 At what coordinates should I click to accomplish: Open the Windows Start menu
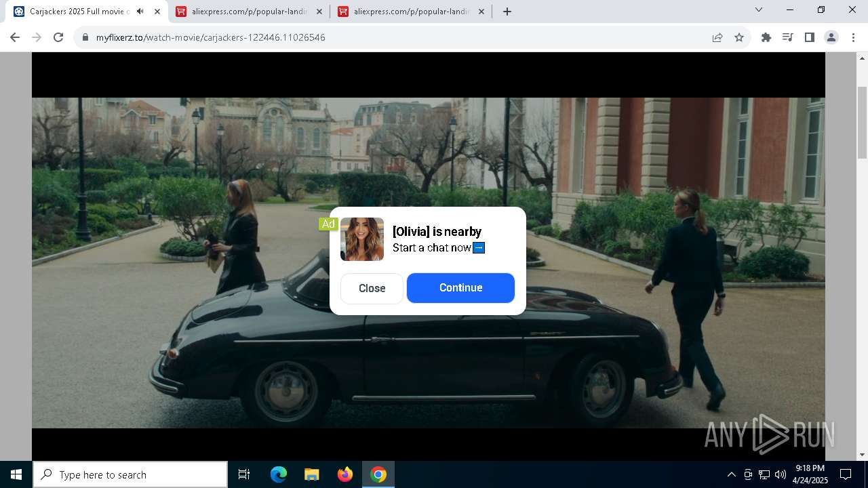click(16, 474)
